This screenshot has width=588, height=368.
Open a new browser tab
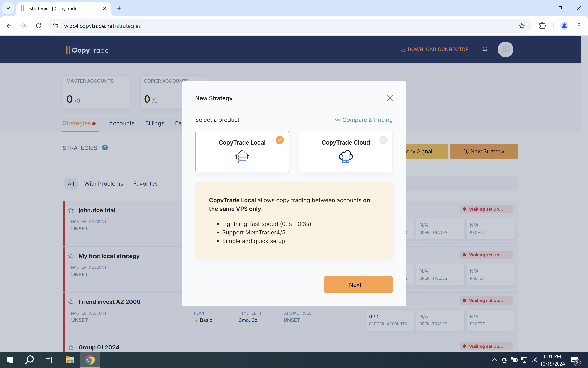[119, 8]
